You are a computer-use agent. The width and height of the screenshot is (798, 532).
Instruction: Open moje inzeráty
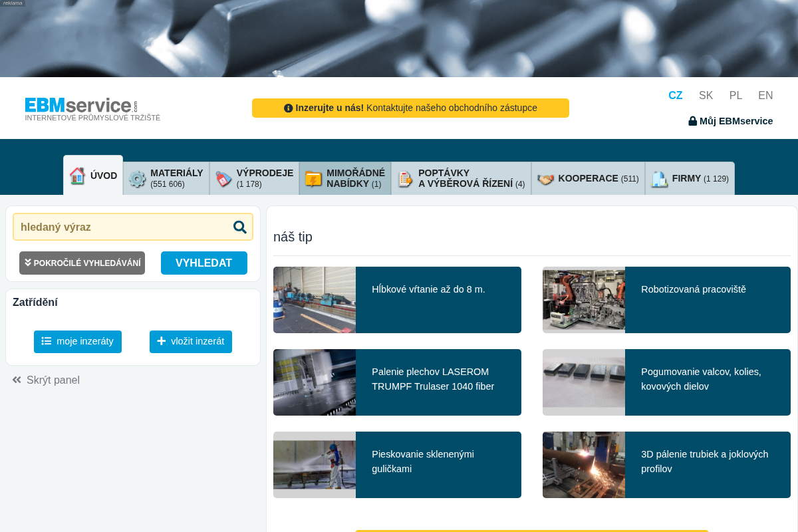pyautogui.click(x=78, y=341)
